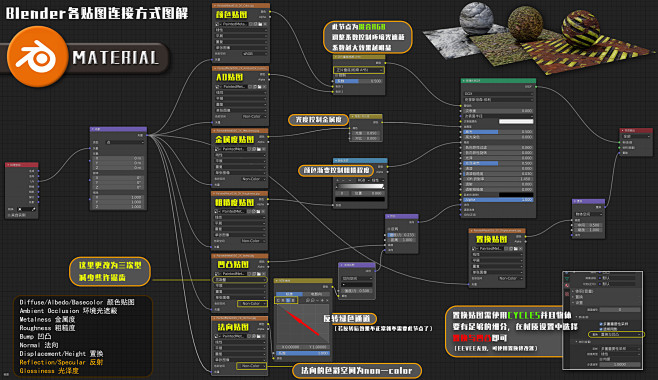
Task: Open vector type dropdown in Mapping node
Action: pos(125,143)
